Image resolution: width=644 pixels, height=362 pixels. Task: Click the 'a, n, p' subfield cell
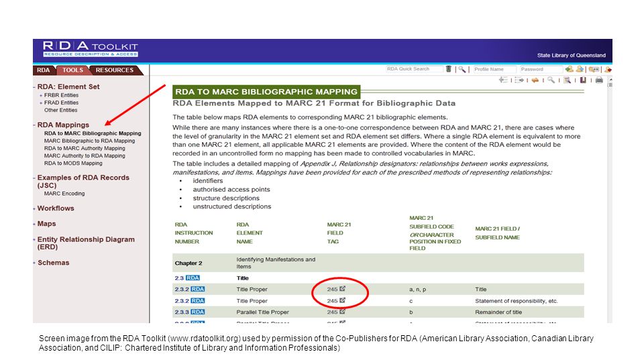coord(417,290)
